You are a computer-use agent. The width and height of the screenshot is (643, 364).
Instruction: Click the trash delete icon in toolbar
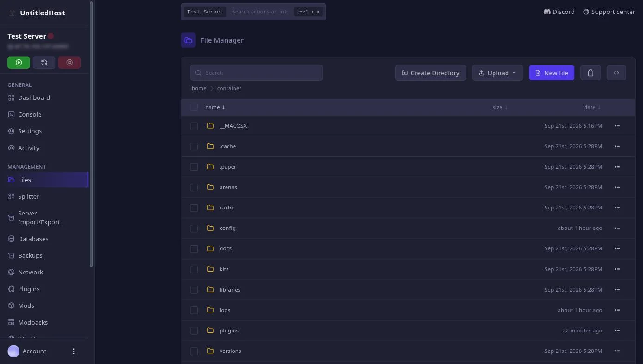[x=591, y=73]
